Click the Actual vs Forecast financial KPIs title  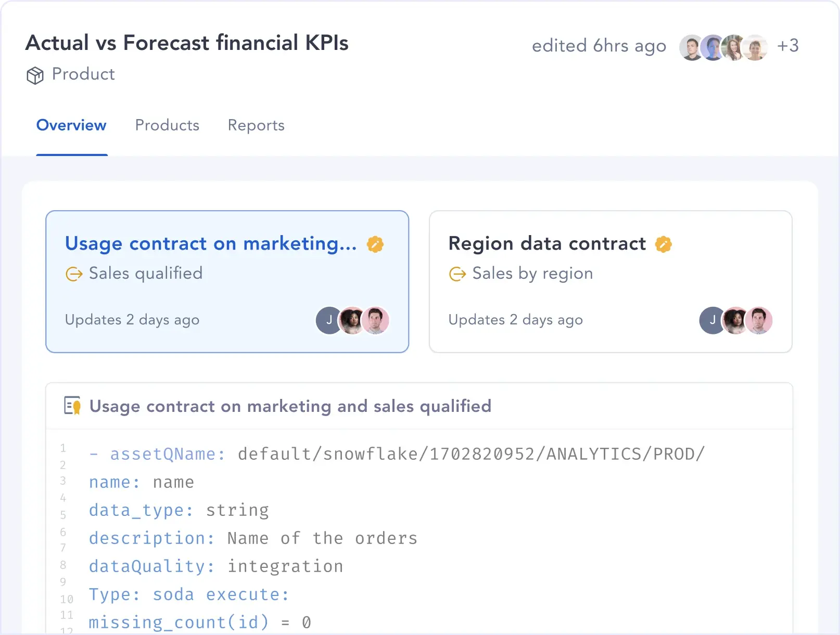(x=187, y=43)
